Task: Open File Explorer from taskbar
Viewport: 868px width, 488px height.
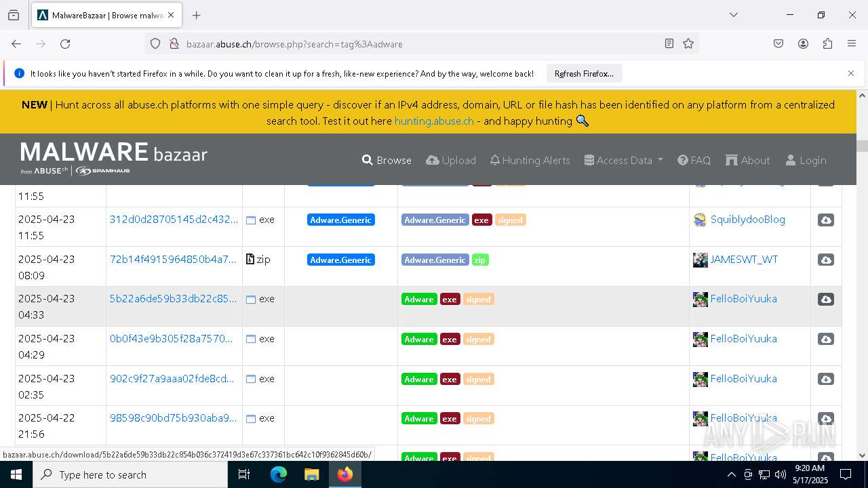Action: click(311, 474)
